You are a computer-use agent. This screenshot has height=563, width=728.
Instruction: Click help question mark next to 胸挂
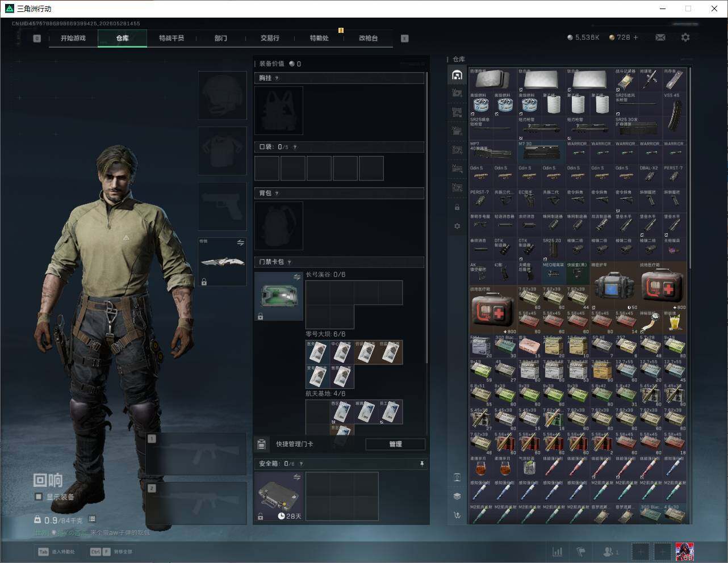(277, 78)
